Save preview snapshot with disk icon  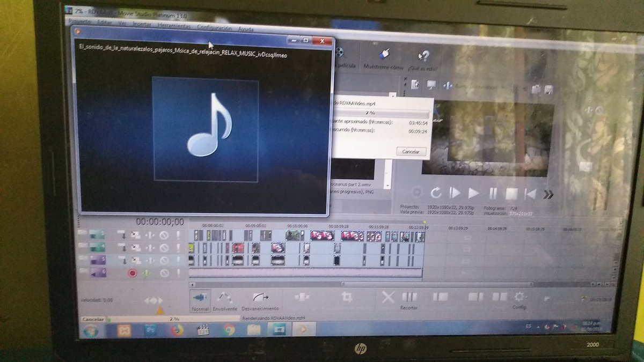click(548, 90)
